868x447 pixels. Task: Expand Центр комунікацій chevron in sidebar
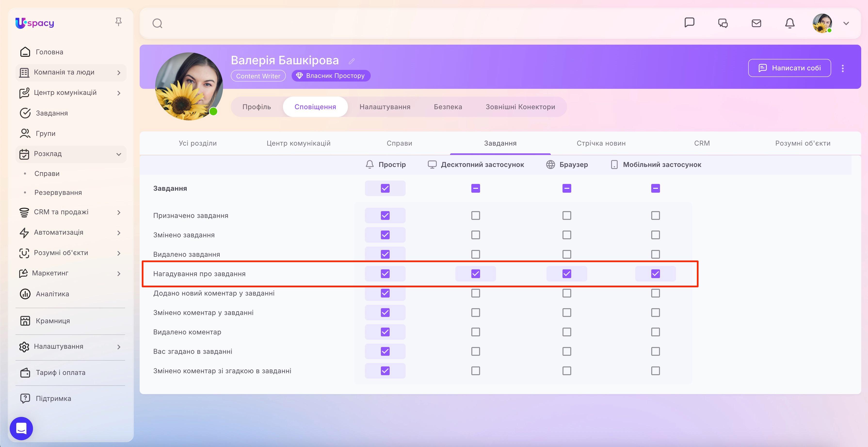click(119, 93)
